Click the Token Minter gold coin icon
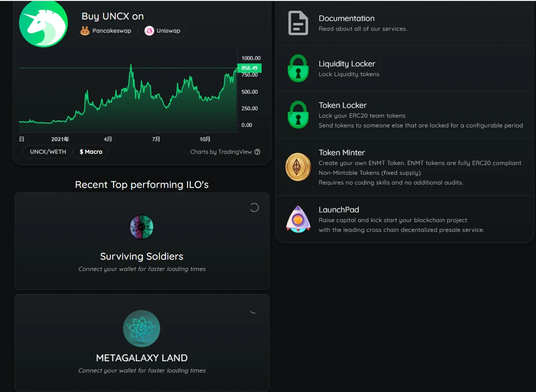Viewport: 536px width, 392px height. 298,167
